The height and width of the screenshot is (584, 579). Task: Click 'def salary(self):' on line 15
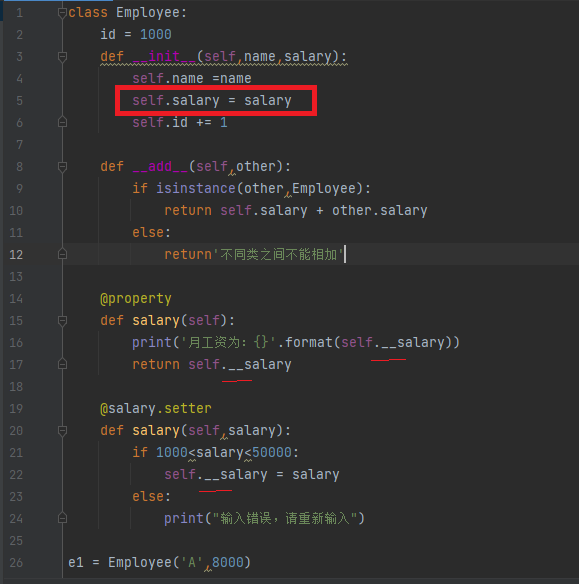pyautogui.click(x=168, y=320)
